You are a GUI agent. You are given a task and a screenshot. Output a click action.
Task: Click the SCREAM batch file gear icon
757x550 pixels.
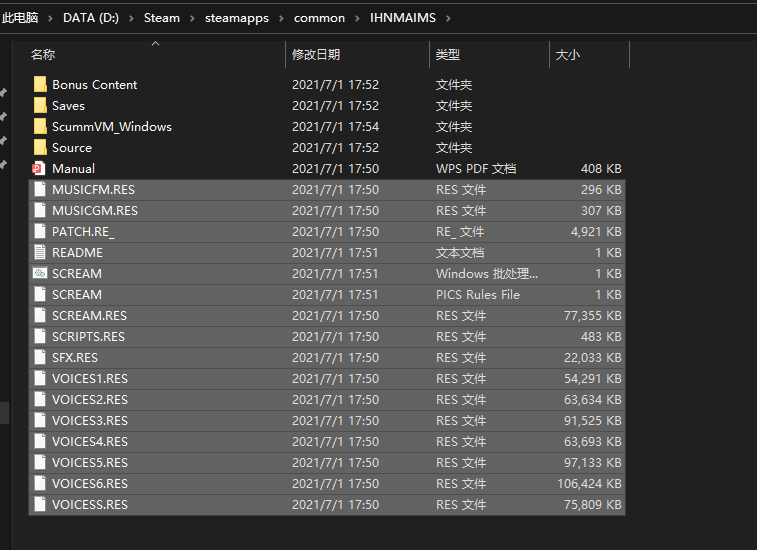click(40, 273)
